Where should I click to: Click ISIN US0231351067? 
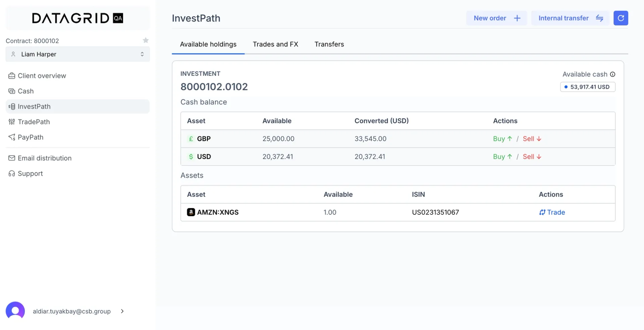(x=435, y=212)
